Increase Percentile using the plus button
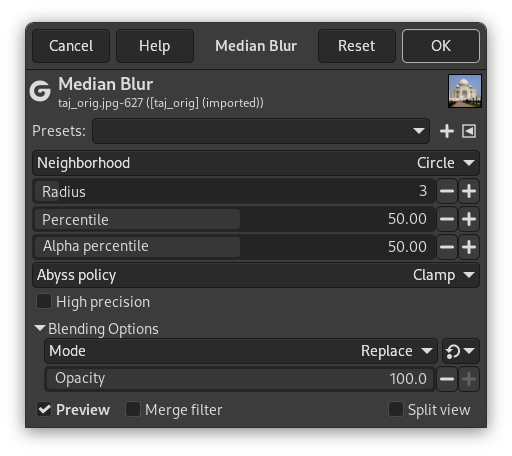 [x=469, y=219]
